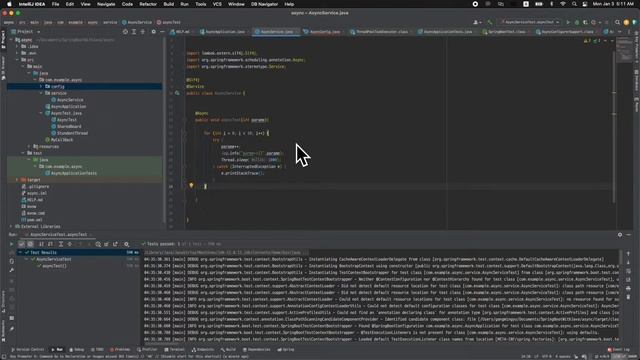Open the DB Navigator menu
Screen dimensions: 640x360
pos(264,4)
